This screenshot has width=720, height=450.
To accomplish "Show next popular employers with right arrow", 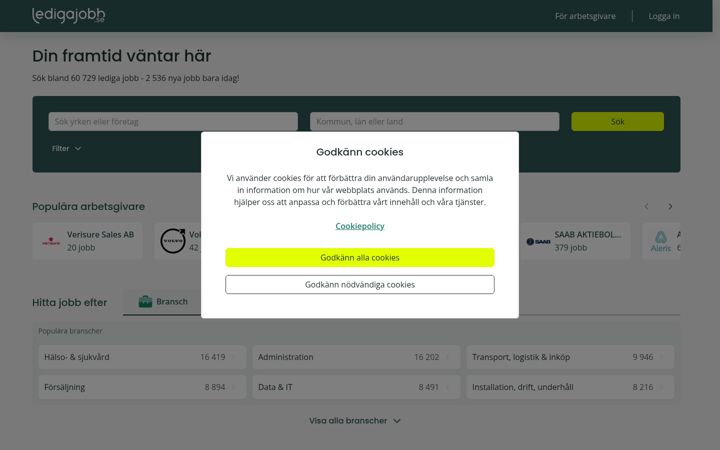I will click(670, 207).
